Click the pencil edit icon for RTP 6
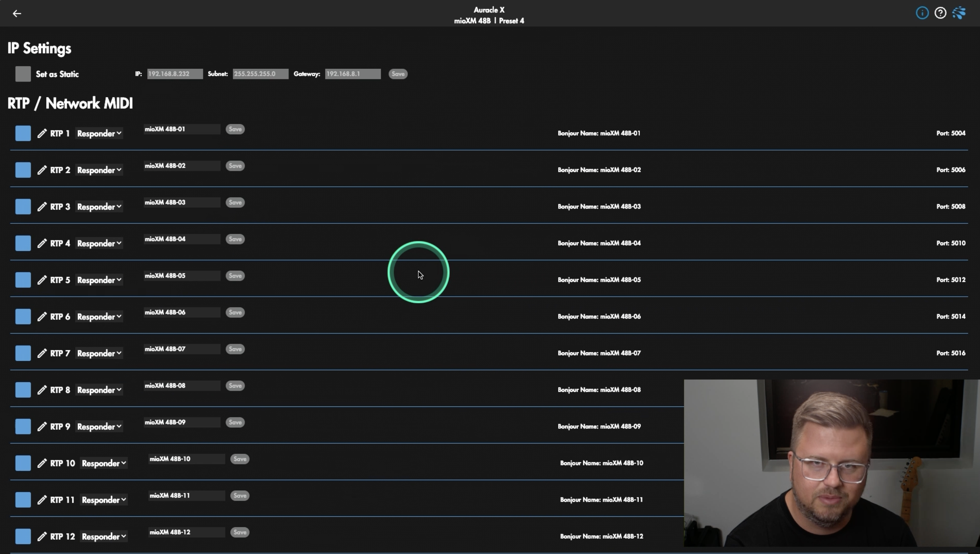 [42, 317]
